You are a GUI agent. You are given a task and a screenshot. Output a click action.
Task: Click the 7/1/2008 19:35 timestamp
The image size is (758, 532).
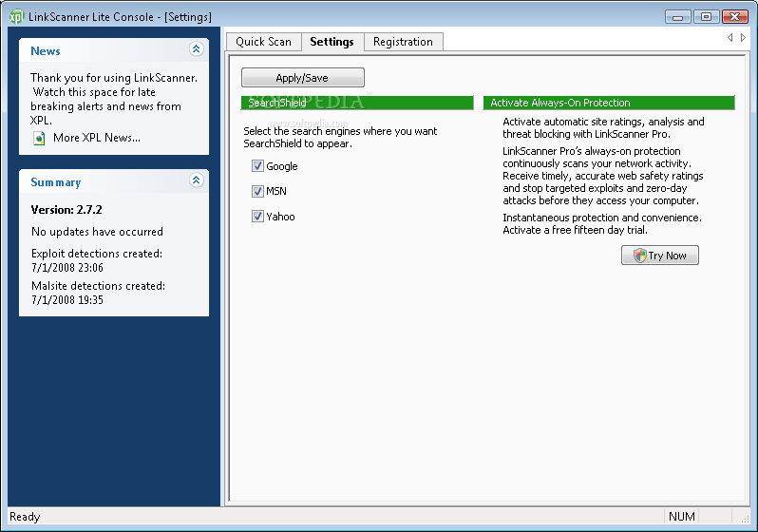pos(67,300)
